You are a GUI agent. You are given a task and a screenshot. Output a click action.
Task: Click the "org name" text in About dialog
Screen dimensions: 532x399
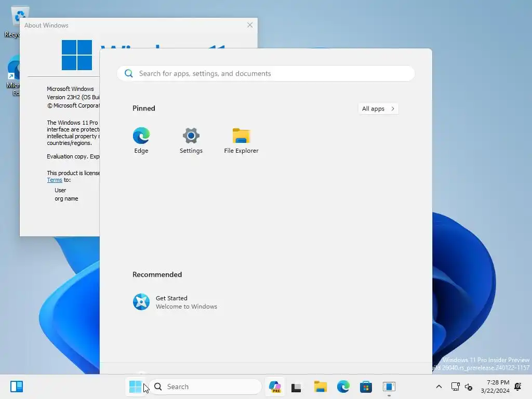point(66,198)
